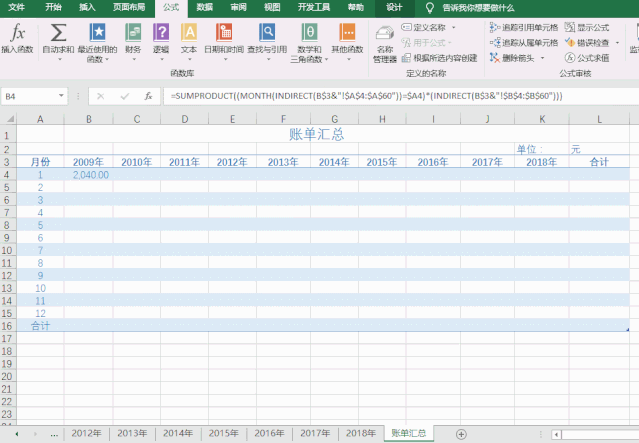Open Date and Time functions icon
The width and height of the screenshot is (639, 443).
[224, 32]
